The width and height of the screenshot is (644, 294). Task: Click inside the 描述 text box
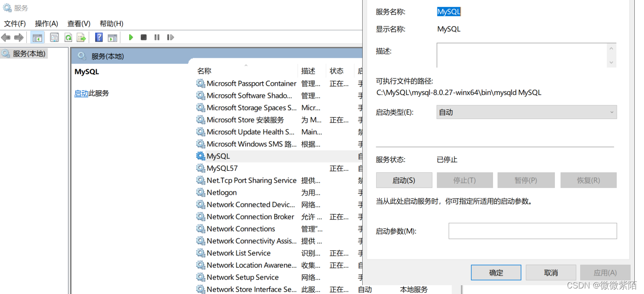click(x=521, y=55)
